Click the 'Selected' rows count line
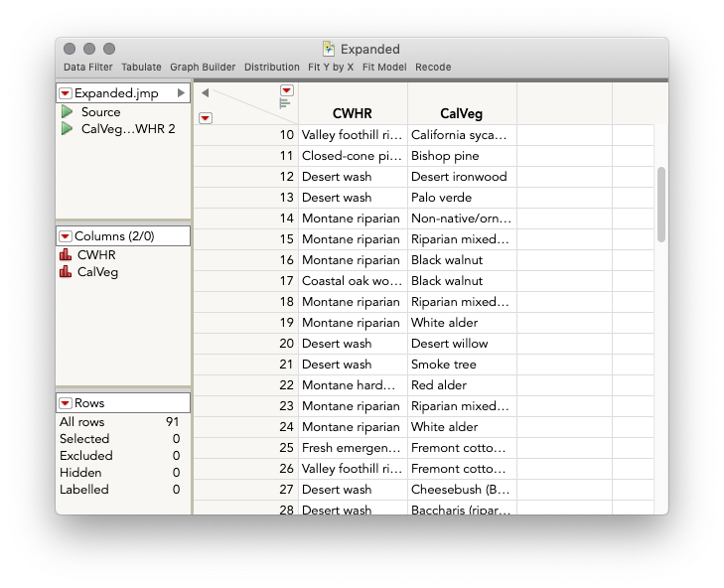The width and height of the screenshot is (724, 588). 119,439
